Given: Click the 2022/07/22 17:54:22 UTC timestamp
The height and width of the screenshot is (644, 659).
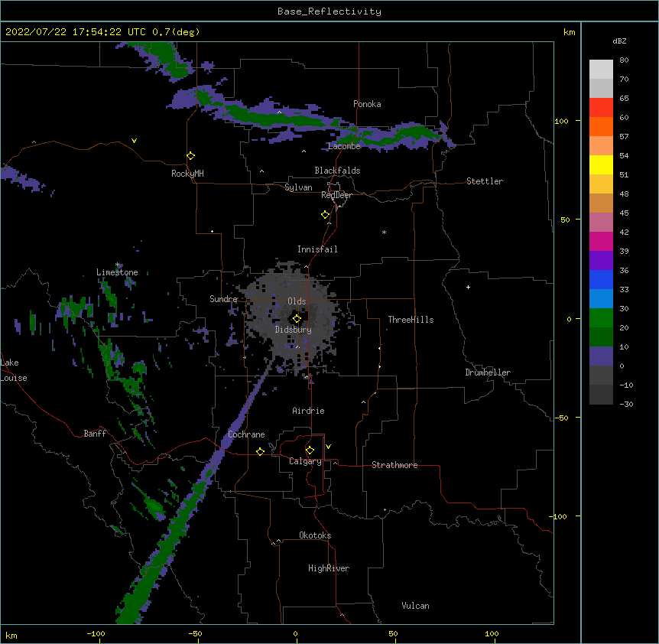Looking at the screenshot, I should click(x=76, y=32).
